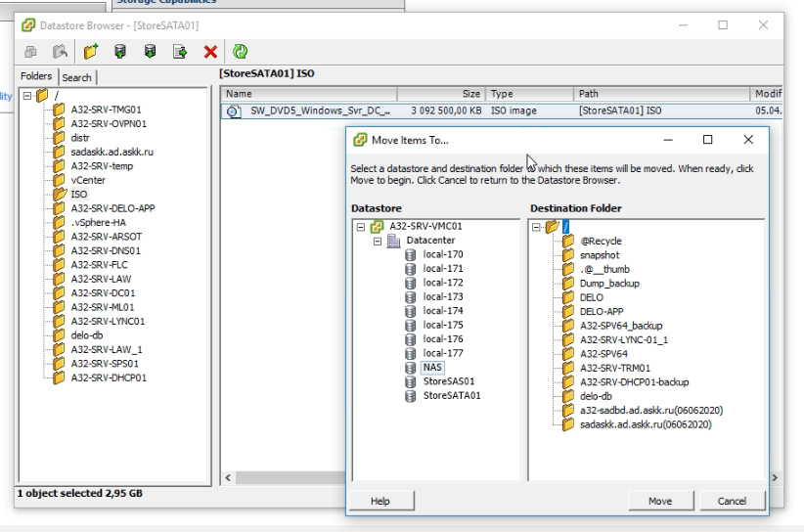Screen dimensions: 804x532
Task: Click the ISO image file icon
Action: [234, 111]
